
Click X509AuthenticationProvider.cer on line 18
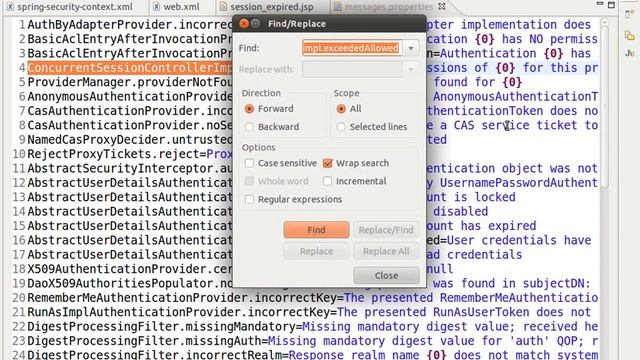pyautogui.click(x=129, y=269)
